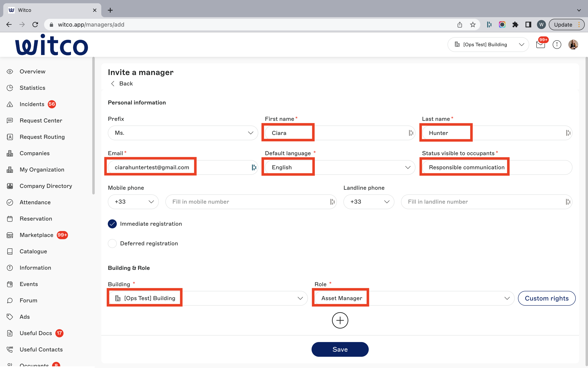Open the Building dropdown in Building & Role
The height and width of the screenshot is (368, 588).
[x=208, y=298]
